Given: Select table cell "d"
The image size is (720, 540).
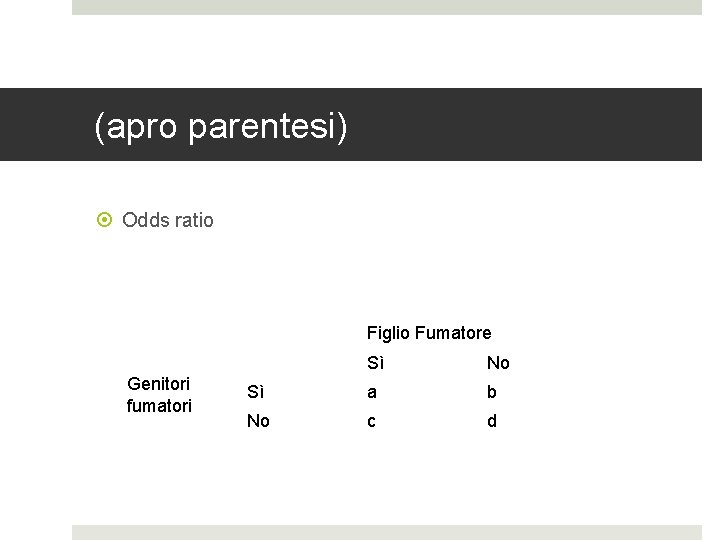Looking at the screenshot, I should point(491,421).
